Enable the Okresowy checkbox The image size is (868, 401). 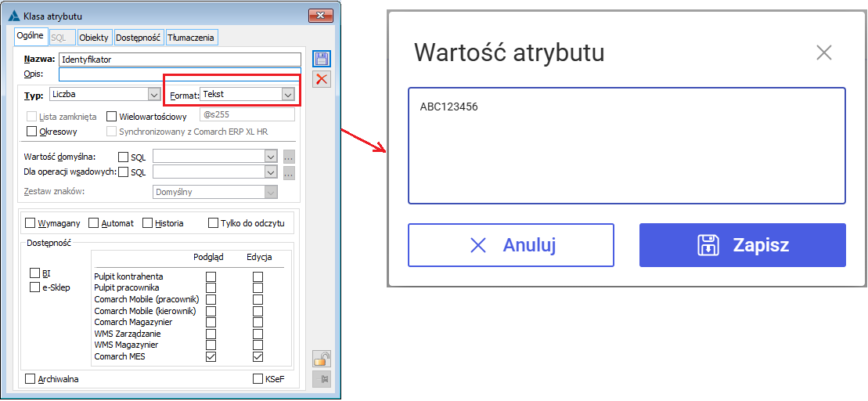coord(32,132)
